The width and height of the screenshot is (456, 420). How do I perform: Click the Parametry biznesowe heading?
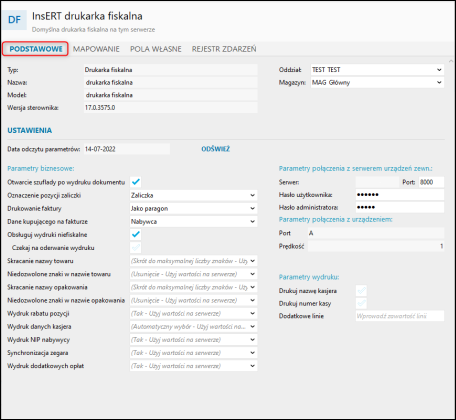(41, 168)
